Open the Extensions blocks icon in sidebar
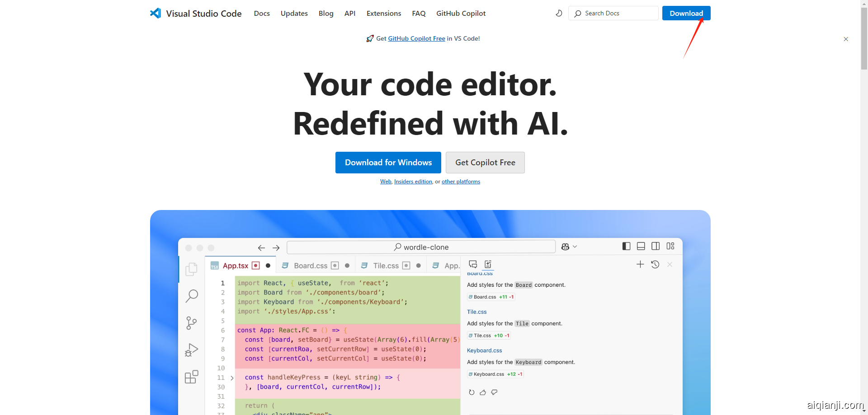The image size is (868, 415). coord(191,377)
